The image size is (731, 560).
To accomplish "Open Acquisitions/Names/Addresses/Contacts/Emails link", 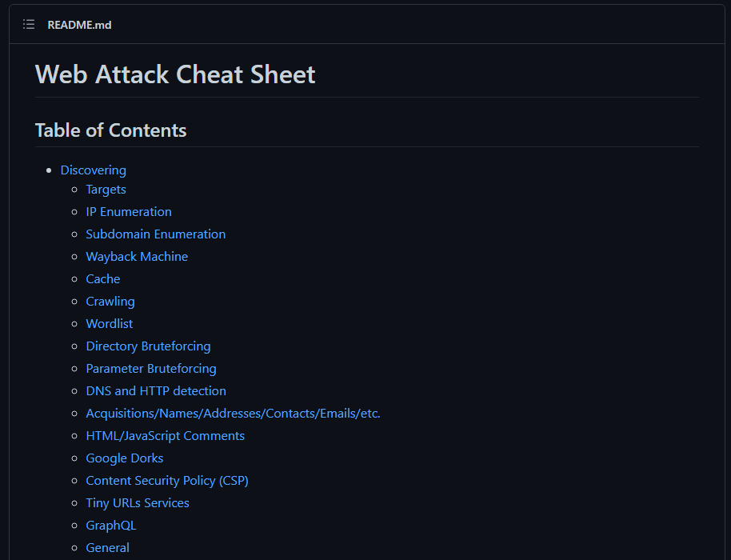I will (233, 414).
